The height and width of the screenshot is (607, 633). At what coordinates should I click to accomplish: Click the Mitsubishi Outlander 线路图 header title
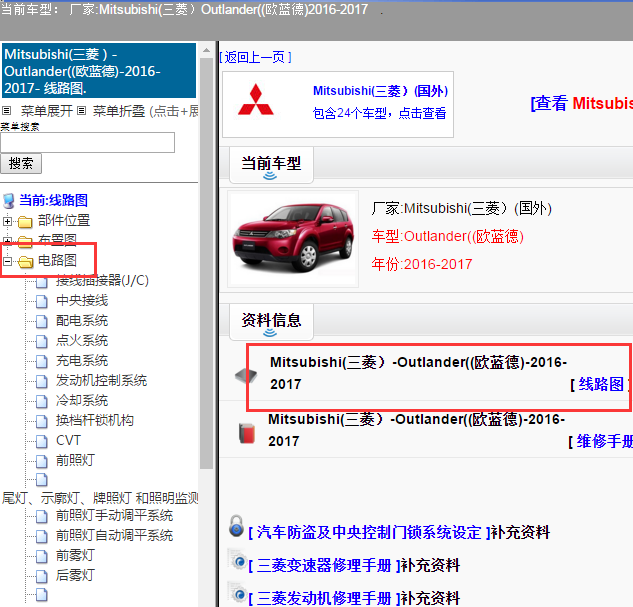[99, 71]
